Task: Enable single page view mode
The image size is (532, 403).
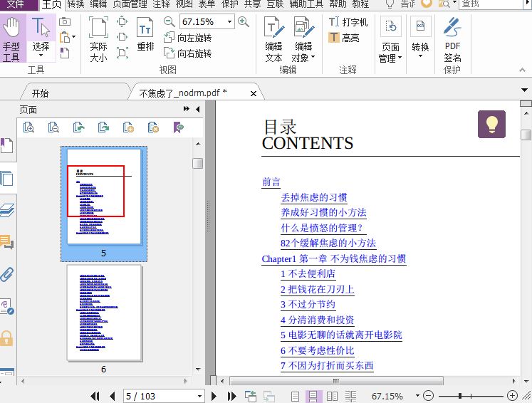Action: pos(295,396)
